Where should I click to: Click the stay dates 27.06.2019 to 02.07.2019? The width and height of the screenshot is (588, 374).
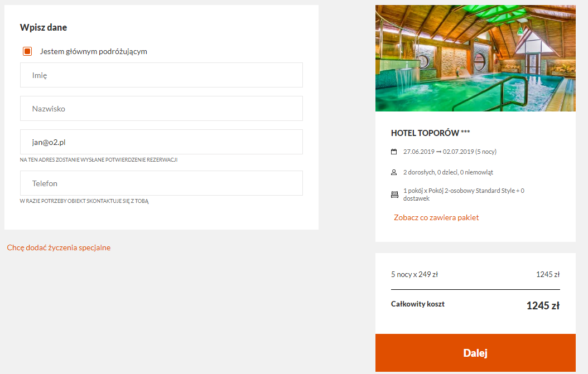point(450,152)
